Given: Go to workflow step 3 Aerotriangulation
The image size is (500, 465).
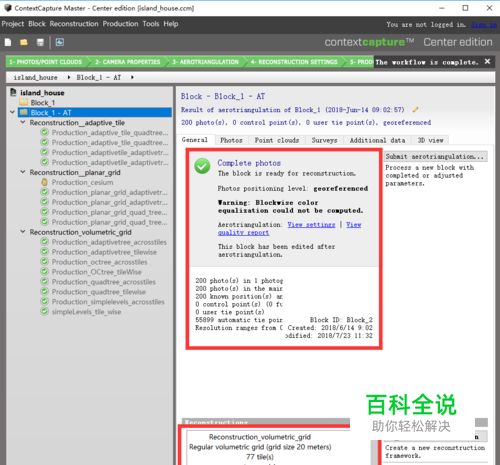Looking at the screenshot, I should [205, 62].
